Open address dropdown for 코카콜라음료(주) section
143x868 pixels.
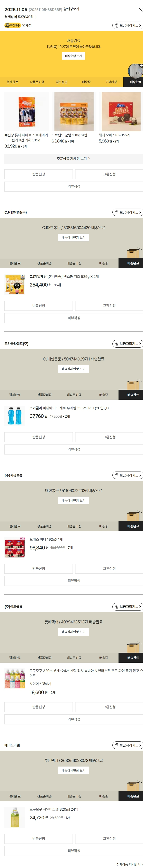pyautogui.click(x=127, y=344)
